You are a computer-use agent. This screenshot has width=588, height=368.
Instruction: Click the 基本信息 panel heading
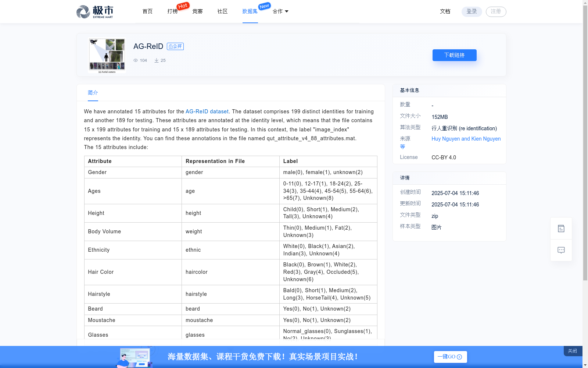[409, 90]
